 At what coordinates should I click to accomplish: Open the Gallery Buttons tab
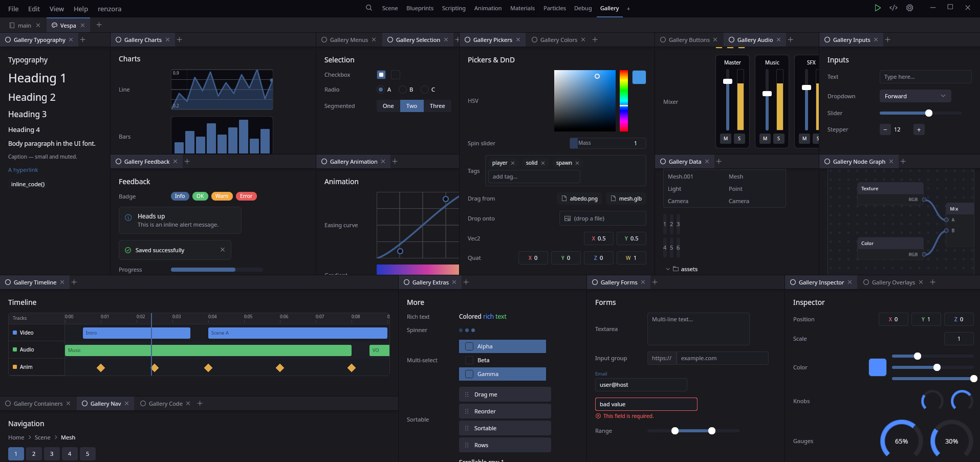coord(689,40)
